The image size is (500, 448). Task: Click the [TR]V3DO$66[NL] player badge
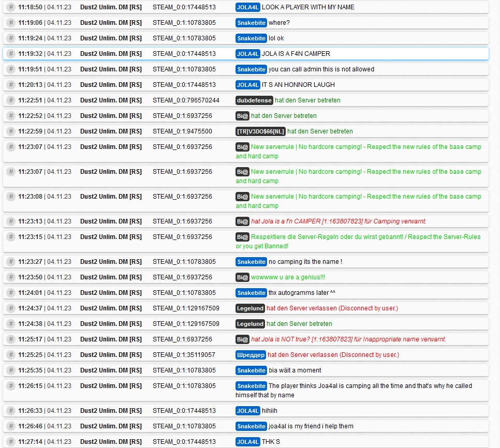(260, 131)
